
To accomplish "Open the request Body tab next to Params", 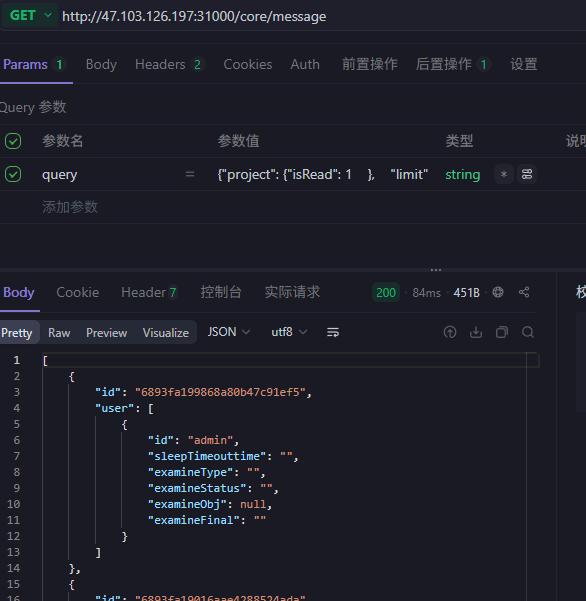I will coord(101,64).
